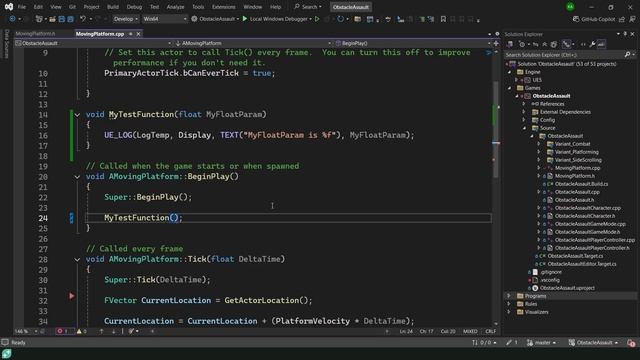Viewport: 640px width, 360px height.
Task: Click the Solution Explorer sync/refresh icon
Action: pyautogui.click(x=536, y=44)
